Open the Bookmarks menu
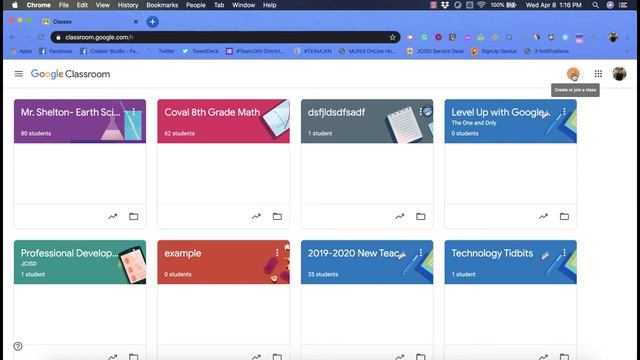 162,5
